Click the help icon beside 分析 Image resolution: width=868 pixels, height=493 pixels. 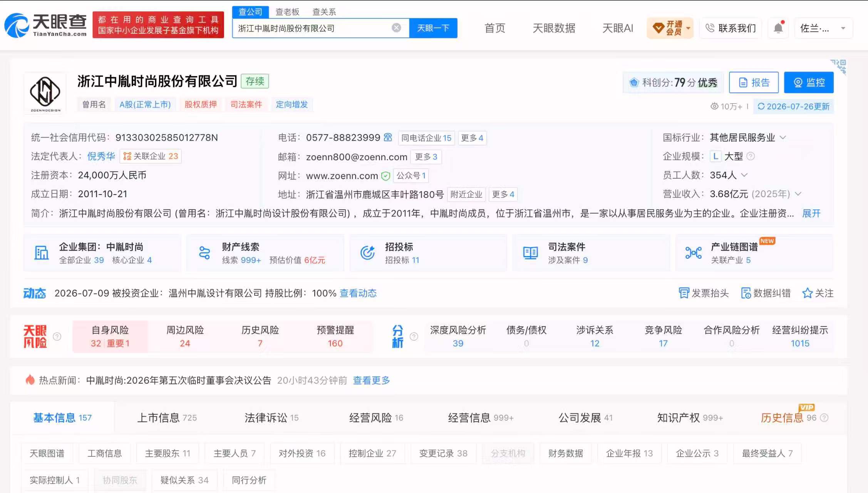414,337
